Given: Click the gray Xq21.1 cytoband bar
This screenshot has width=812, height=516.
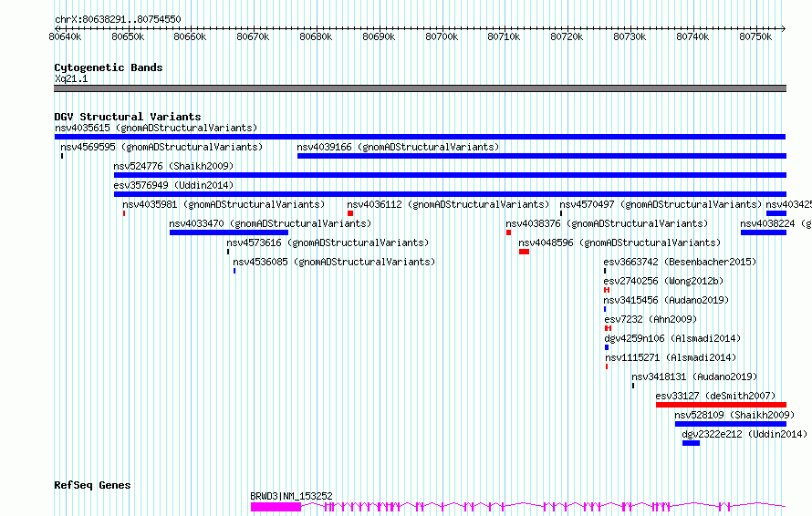Looking at the screenshot, I should pyautogui.click(x=420, y=88).
